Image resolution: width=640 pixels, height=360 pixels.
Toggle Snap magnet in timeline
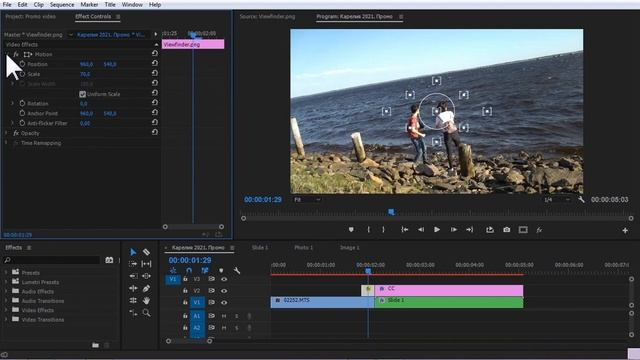pyautogui.click(x=189, y=271)
